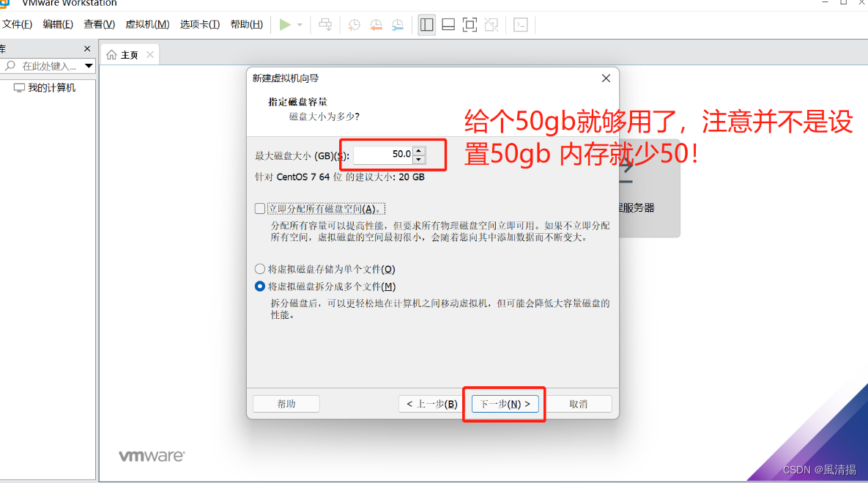Close the 主页 tab
Screen dimensions: 868x483
pyautogui.click(x=150, y=54)
